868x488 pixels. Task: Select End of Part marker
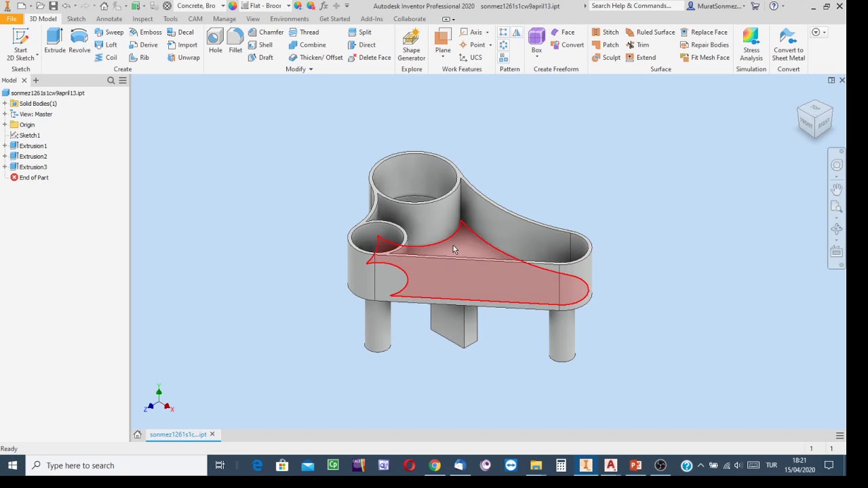29,178
